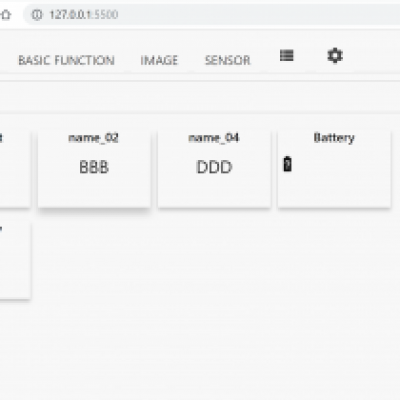The image size is (400, 400).
Task: Click the 127.0.0.1:5500 URL text
Action: 84,15
